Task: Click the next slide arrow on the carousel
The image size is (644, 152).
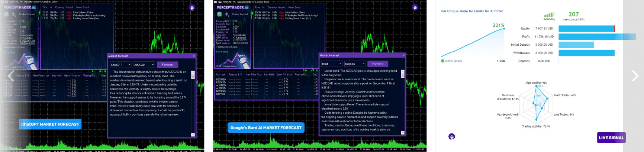Action: pos(635,76)
